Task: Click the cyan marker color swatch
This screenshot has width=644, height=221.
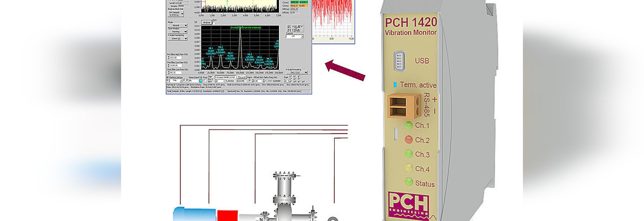Action: pos(201,81)
